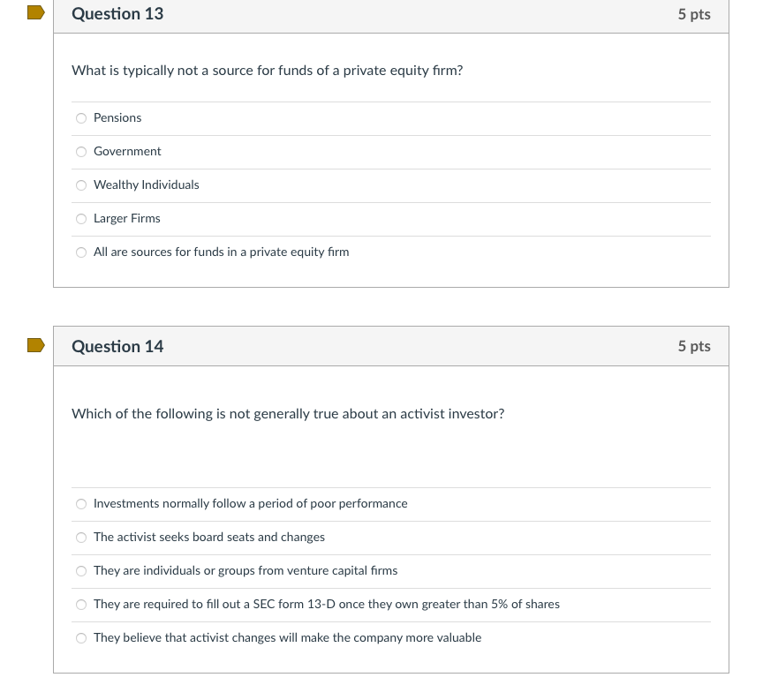Select the Wealthy Individuals answer option
The height and width of the screenshot is (700, 778).
pos(81,185)
